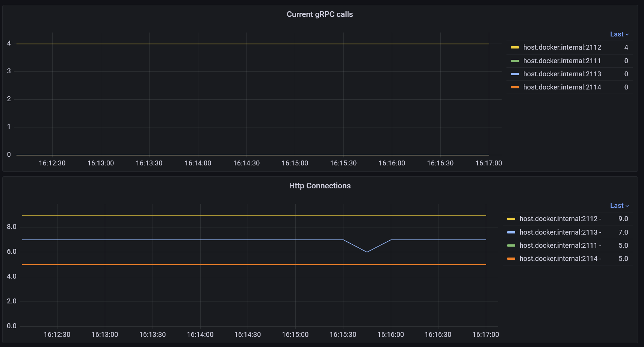Click yellow swatch for 2112 in gRPC legend
644x347 pixels.
point(515,47)
